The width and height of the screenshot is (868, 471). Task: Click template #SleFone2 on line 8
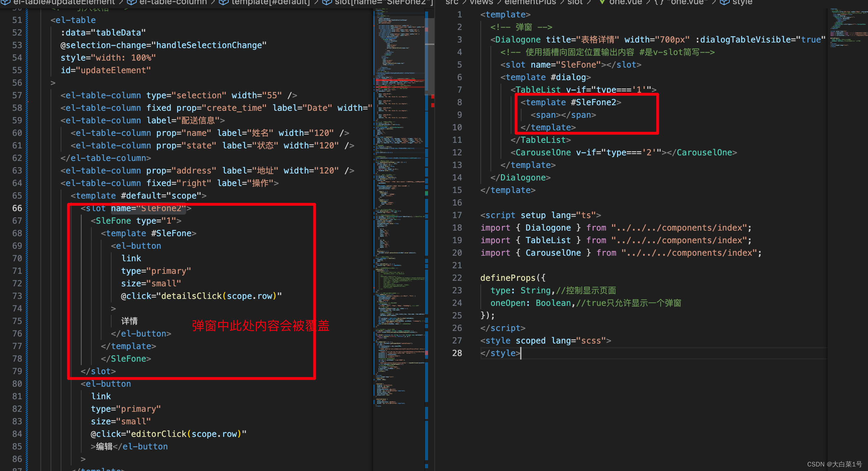tap(571, 102)
